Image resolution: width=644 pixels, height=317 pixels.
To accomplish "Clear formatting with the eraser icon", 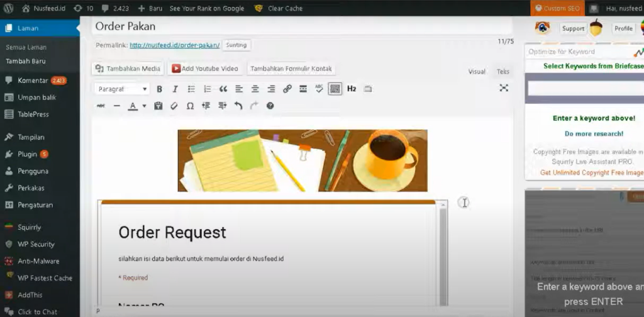I will (x=174, y=106).
